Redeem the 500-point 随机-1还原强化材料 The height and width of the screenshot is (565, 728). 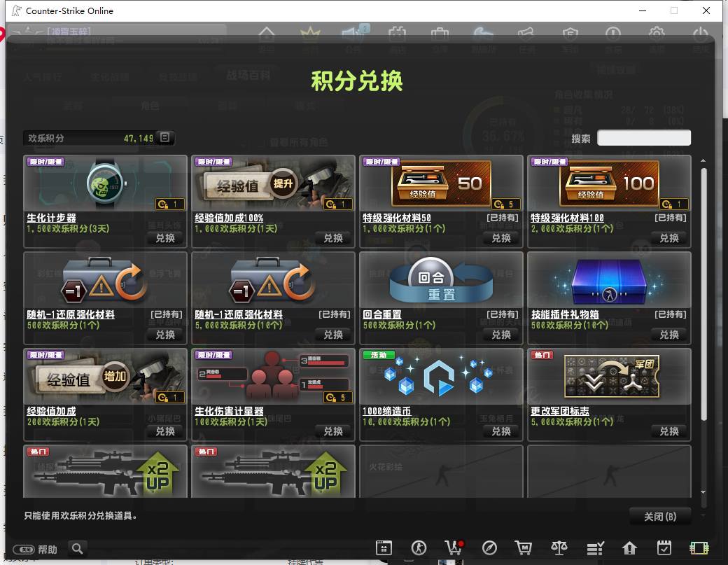click(x=165, y=335)
